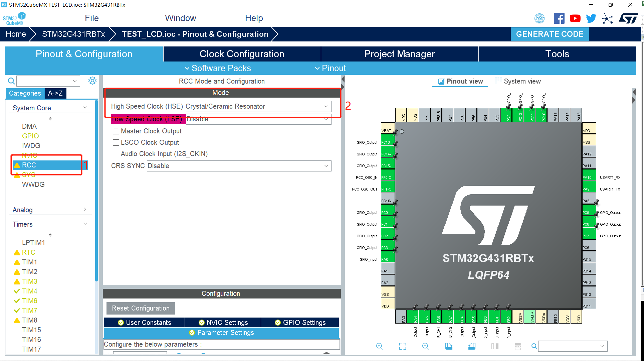Image resolution: width=644 pixels, height=361 pixels.
Task: Click the vertical flip view icon
Action: 495,346
